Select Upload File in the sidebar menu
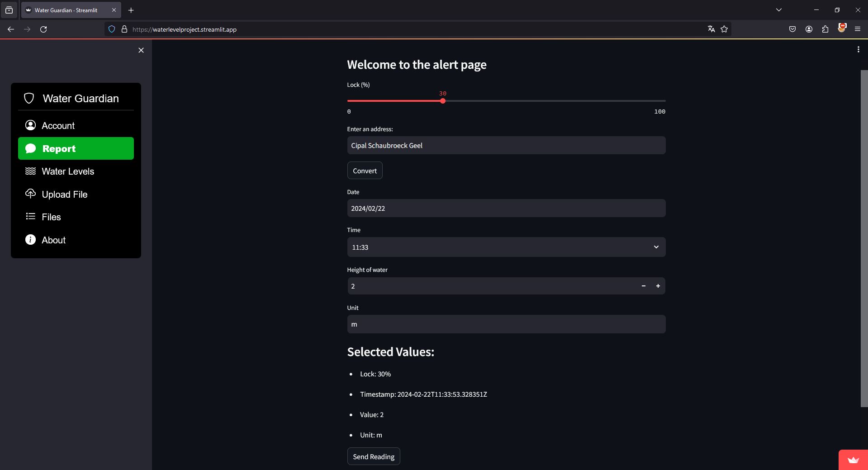 click(x=64, y=195)
